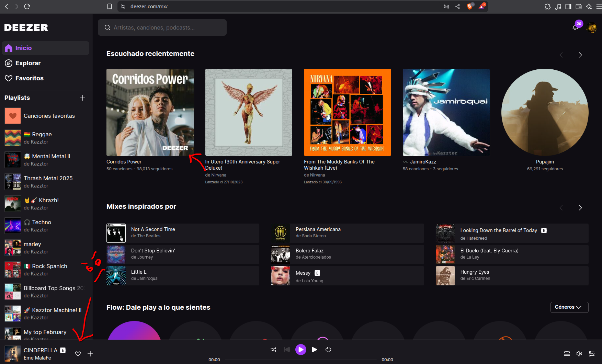Open browser extensions puzzle icon
The image size is (602, 364).
coord(548,7)
